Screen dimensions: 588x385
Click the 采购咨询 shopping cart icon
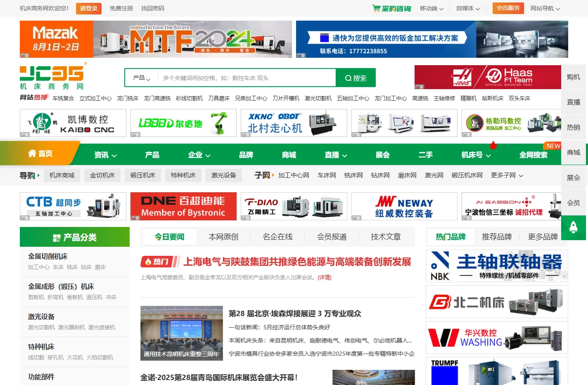(x=376, y=8)
